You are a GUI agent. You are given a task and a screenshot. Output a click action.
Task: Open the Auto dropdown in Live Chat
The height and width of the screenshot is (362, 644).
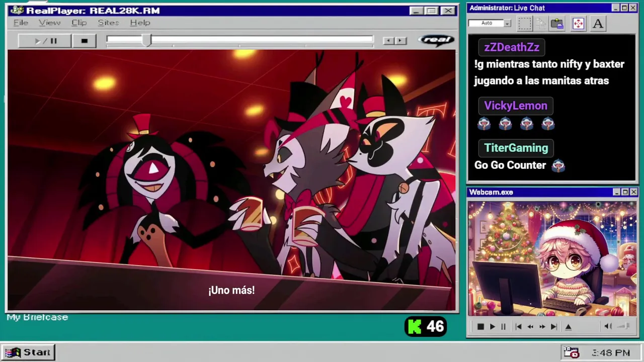[x=507, y=23]
